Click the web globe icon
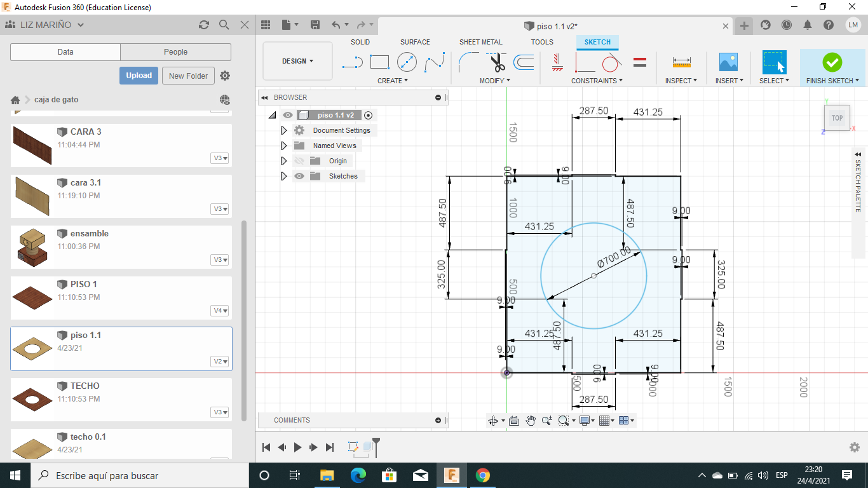The image size is (868, 488). 224,100
